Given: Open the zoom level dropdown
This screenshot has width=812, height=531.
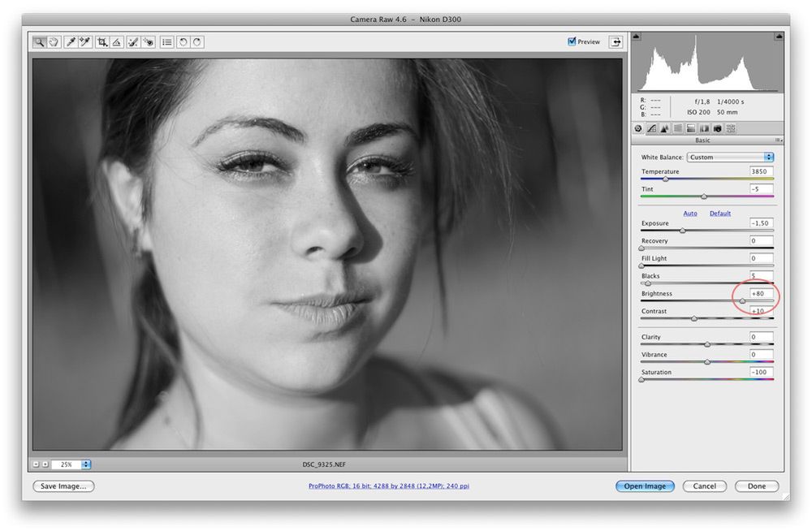Looking at the screenshot, I should (x=86, y=464).
